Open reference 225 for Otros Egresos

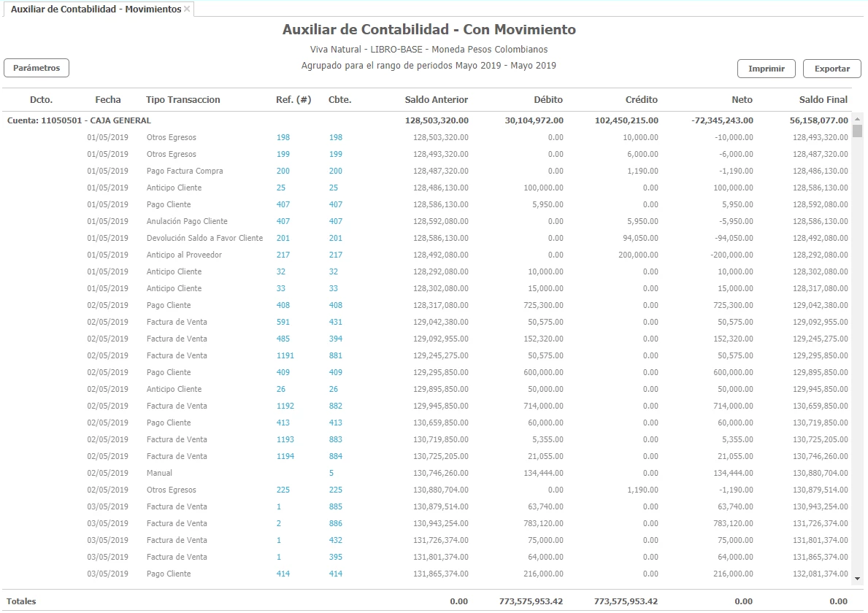[x=283, y=490]
